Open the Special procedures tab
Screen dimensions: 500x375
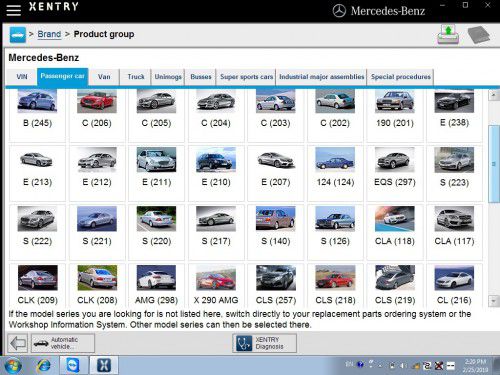pos(401,77)
